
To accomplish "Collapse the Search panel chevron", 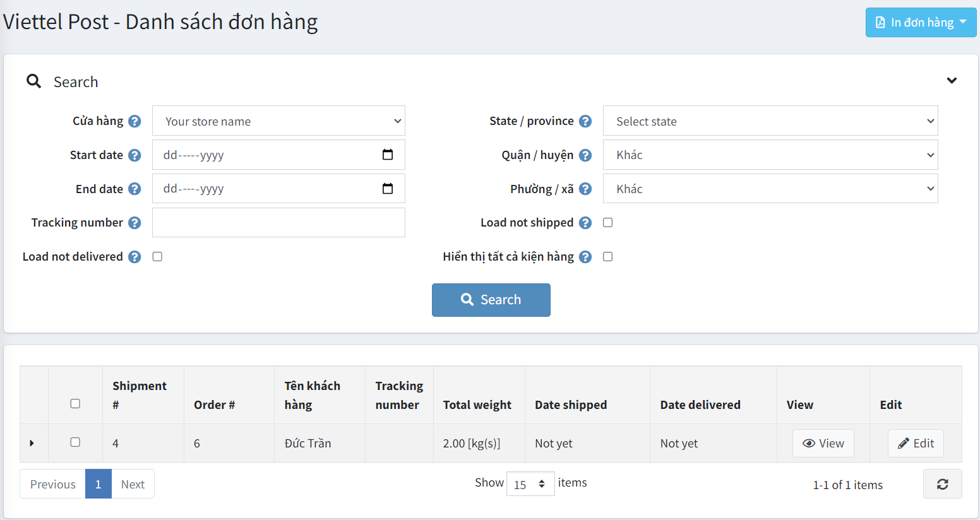I will (952, 81).
